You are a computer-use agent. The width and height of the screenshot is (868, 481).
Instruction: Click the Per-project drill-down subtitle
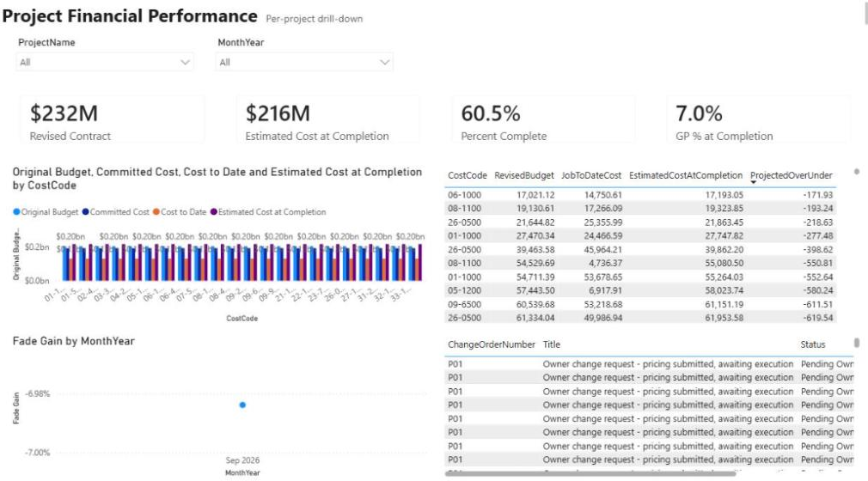coord(314,19)
